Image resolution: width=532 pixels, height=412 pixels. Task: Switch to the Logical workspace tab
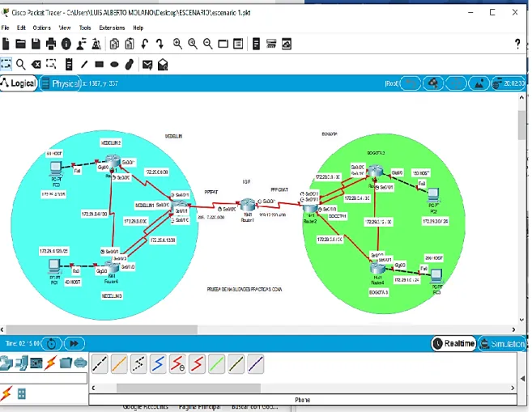coord(19,83)
